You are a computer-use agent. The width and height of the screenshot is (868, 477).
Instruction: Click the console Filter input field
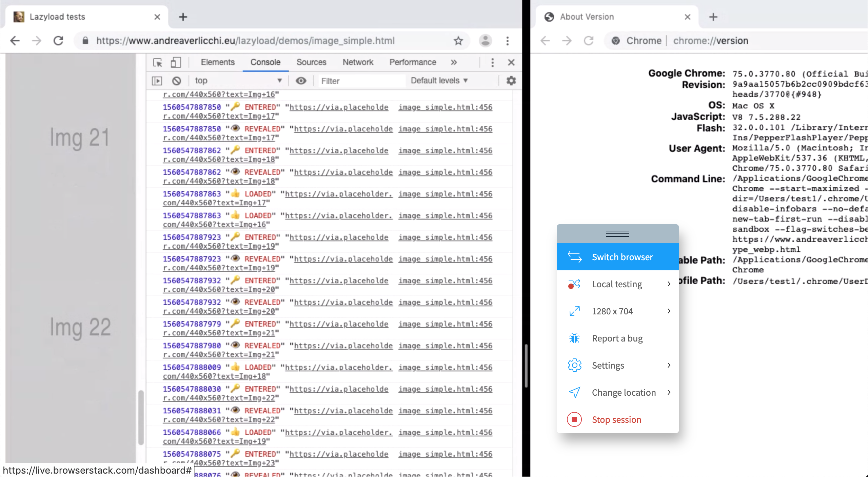coord(361,81)
